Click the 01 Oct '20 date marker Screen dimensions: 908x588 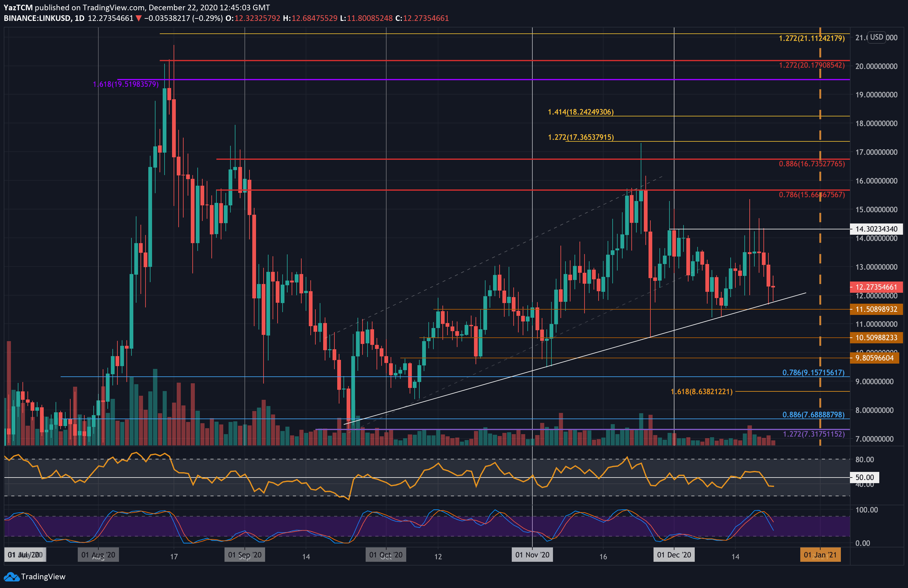pos(386,555)
